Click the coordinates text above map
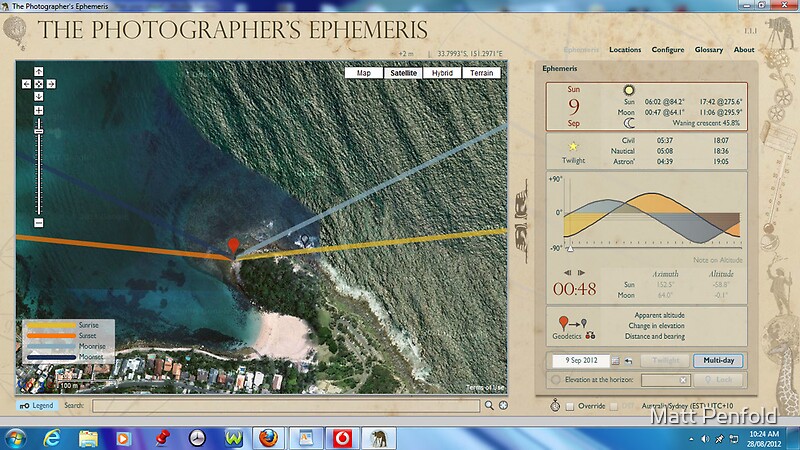Screen dimensions: 800x450 (x=470, y=54)
